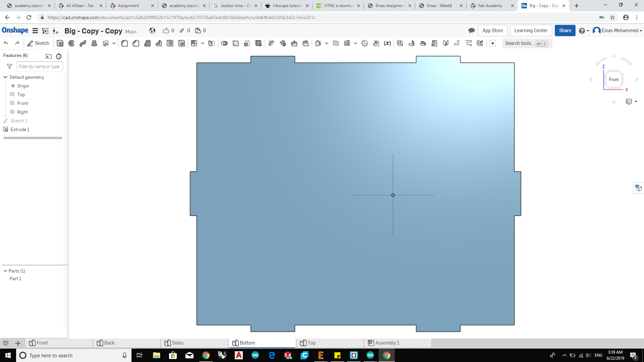Select the Loft tool

94,43
